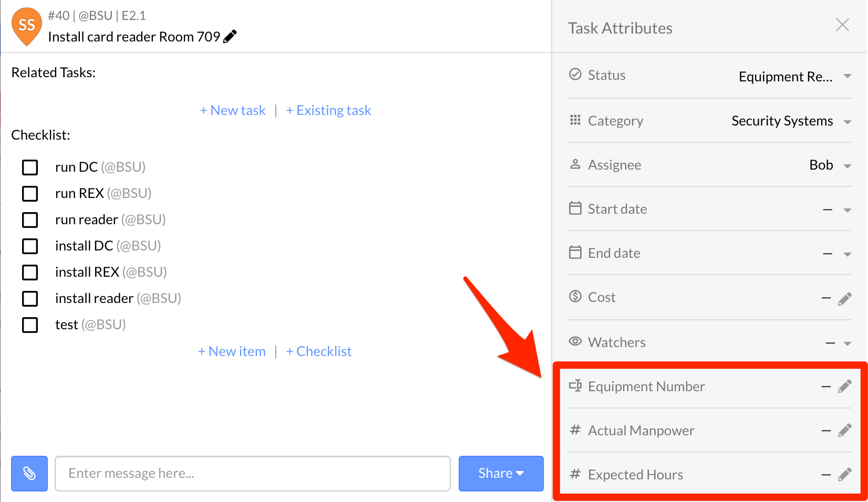Click the Share dropdown button
868x502 pixels.
pyautogui.click(x=501, y=474)
